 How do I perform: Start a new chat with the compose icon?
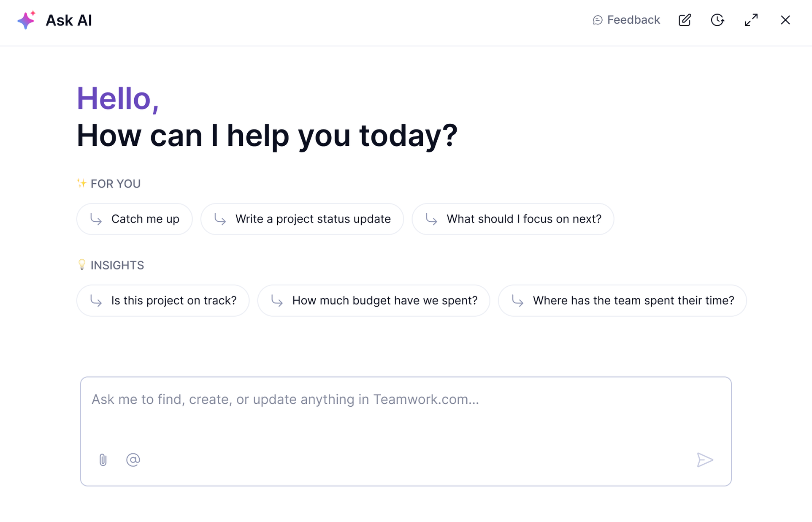[x=685, y=20]
